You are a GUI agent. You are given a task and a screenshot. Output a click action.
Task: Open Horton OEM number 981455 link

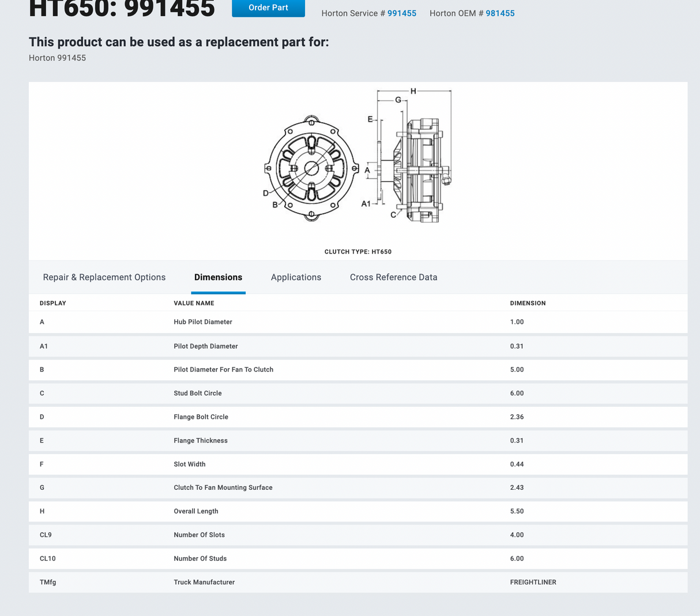pos(500,13)
